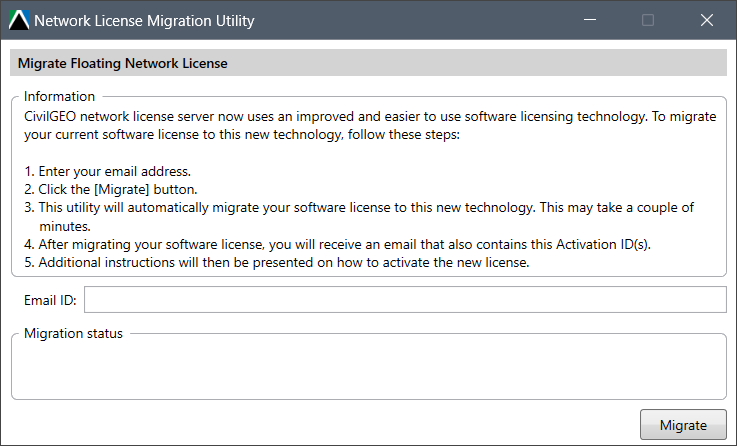
Task: Click the 'Network License Migration Utility' window title
Action: point(144,21)
